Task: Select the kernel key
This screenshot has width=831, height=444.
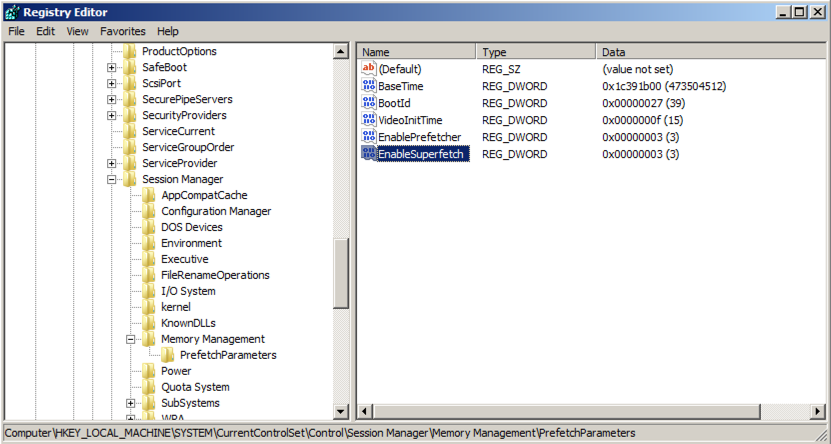Action: pyautogui.click(x=176, y=307)
